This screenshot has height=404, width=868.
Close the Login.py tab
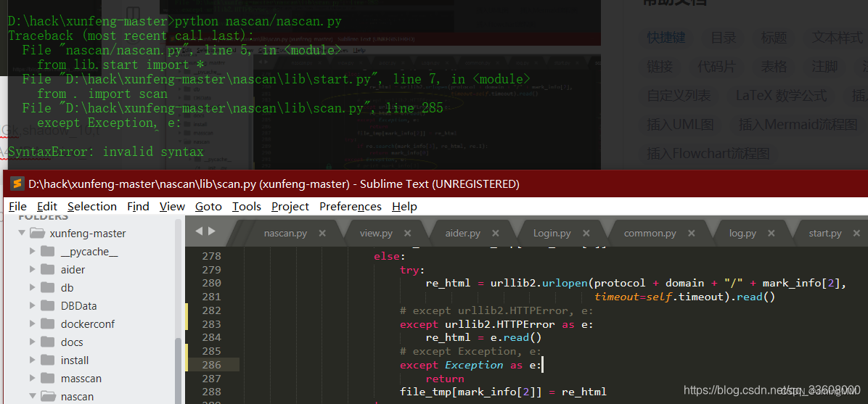click(x=586, y=233)
